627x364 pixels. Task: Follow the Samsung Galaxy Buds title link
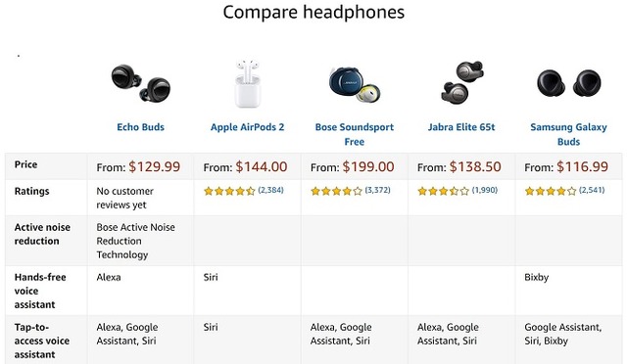pos(568,134)
